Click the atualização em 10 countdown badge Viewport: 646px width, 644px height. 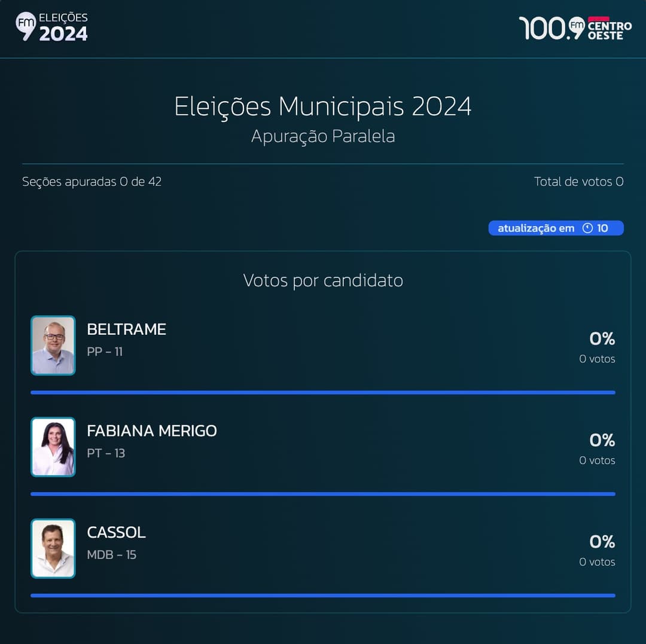556,228
